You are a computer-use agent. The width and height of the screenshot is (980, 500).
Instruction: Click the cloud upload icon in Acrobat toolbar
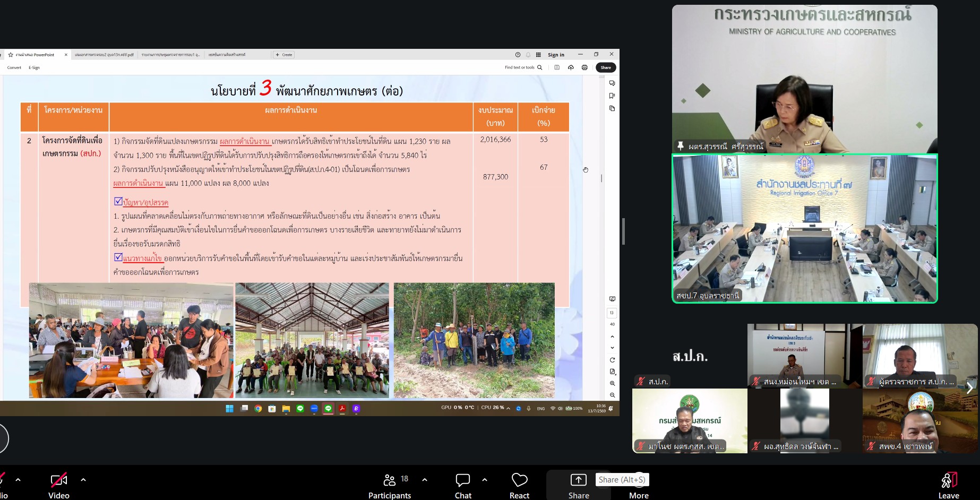tap(571, 67)
